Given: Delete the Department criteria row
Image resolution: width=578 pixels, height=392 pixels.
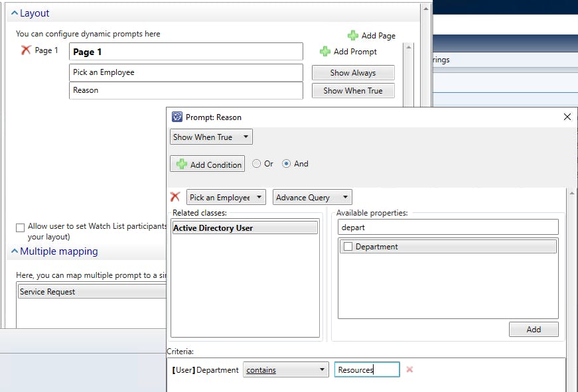Looking at the screenshot, I should 409,369.
